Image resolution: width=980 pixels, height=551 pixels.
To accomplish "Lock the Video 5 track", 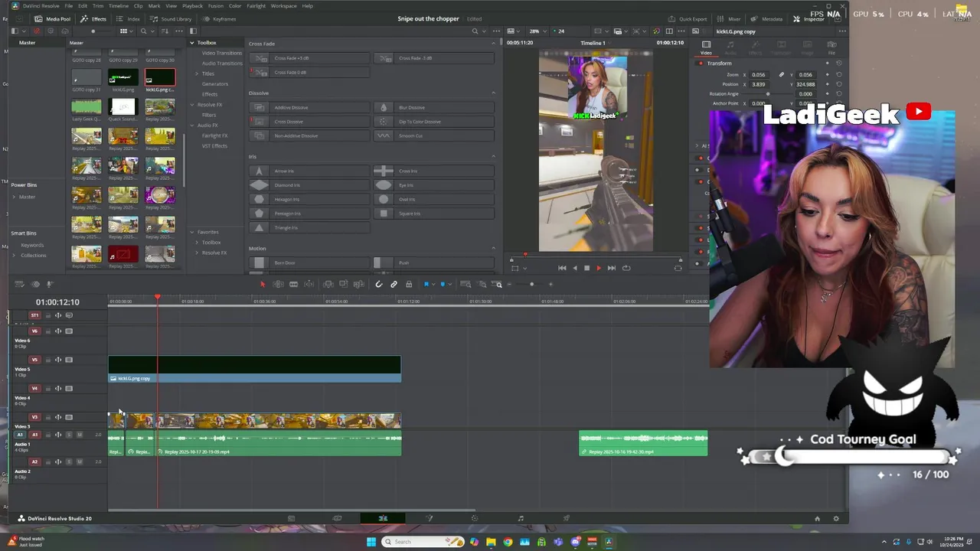I will [x=47, y=360].
